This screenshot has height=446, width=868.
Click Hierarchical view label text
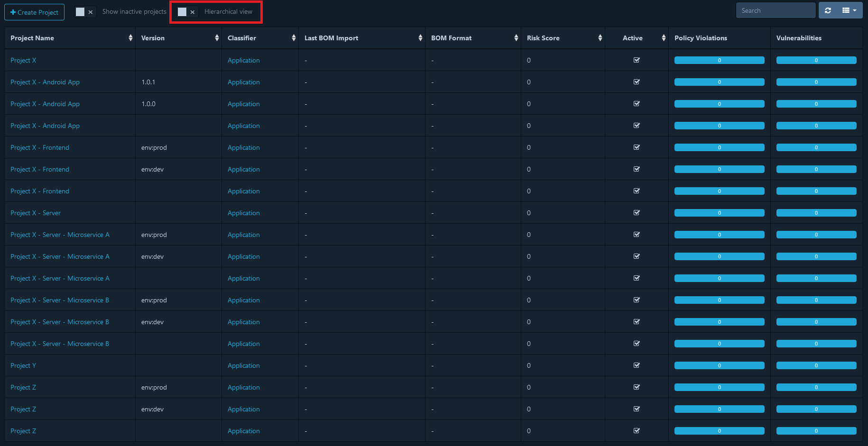228,11
